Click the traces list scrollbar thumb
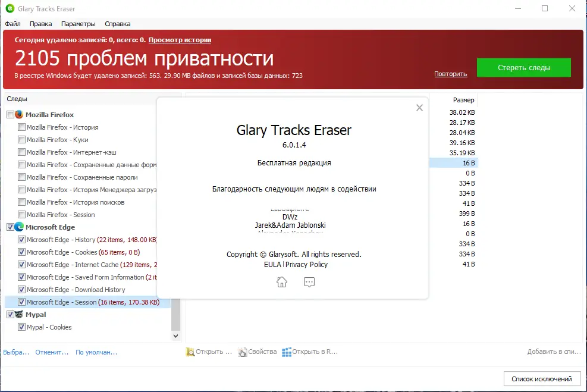The width and height of the screenshot is (587, 392). [175, 314]
